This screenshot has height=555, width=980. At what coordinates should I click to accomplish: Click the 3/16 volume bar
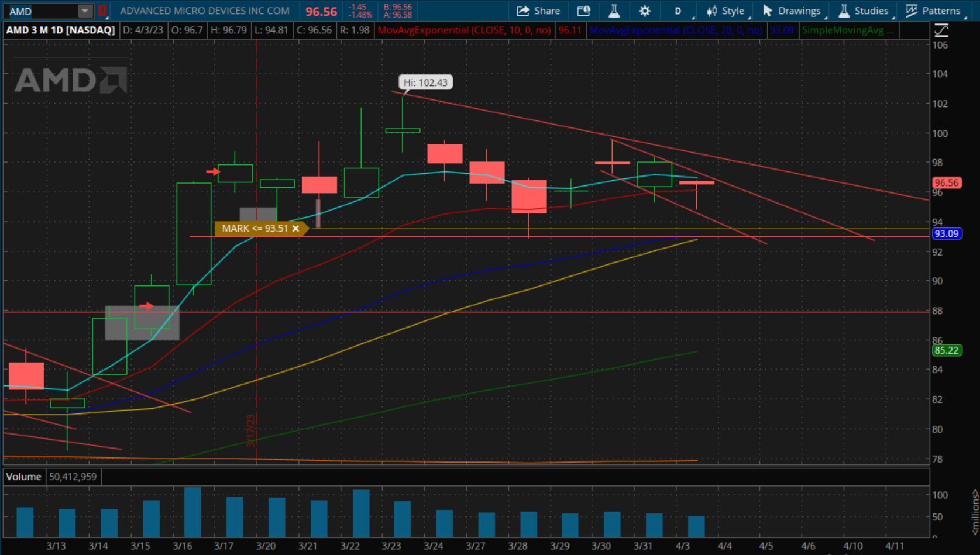click(x=192, y=512)
